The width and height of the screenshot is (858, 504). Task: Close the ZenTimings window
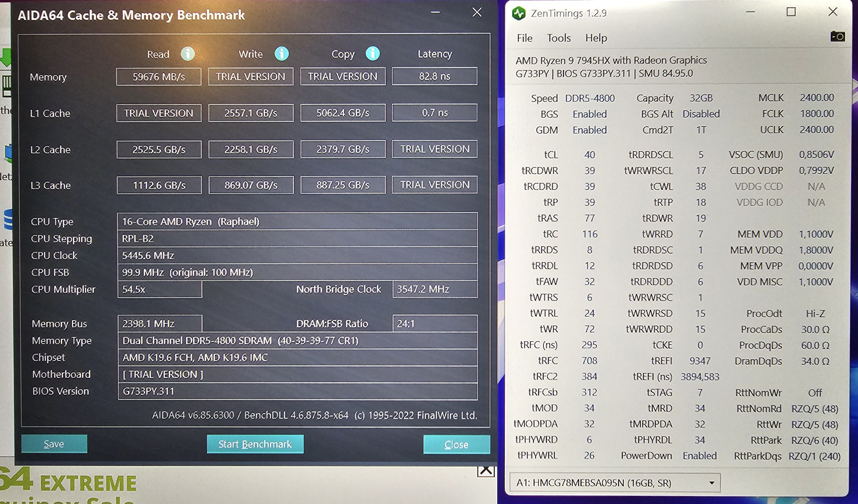click(x=833, y=12)
